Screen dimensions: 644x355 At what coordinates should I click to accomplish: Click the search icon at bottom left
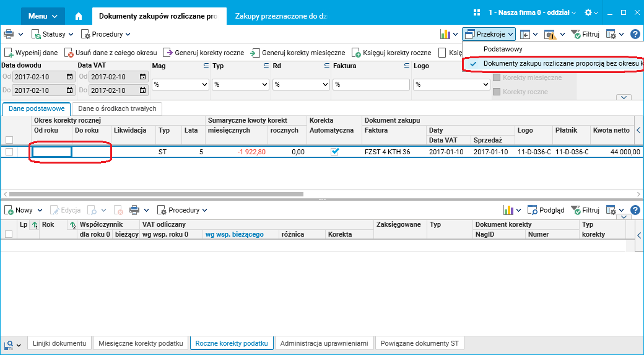(9, 344)
